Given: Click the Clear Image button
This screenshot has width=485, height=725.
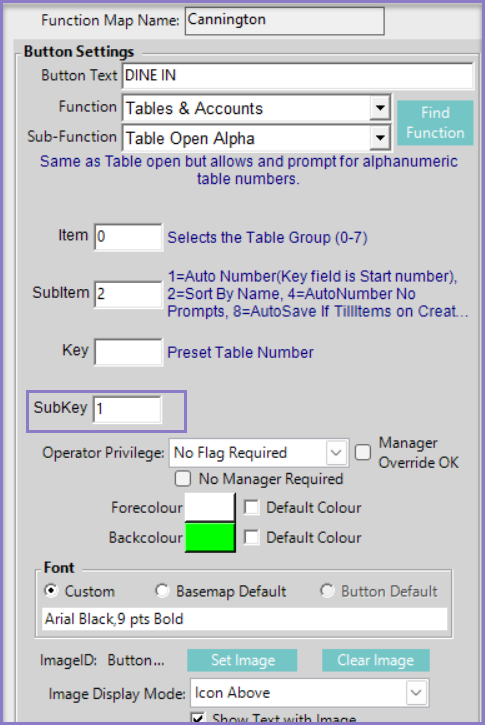Looking at the screenshot, I should [376, 660].
